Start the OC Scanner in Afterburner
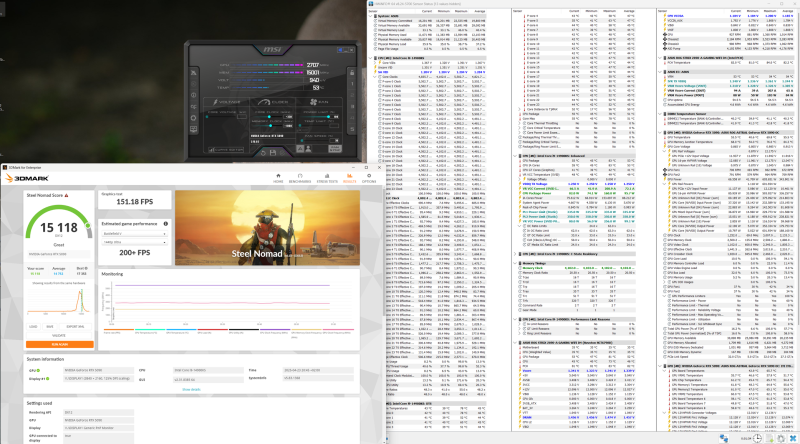The width and height of the screenshot is (800, 444). point(193,107)
